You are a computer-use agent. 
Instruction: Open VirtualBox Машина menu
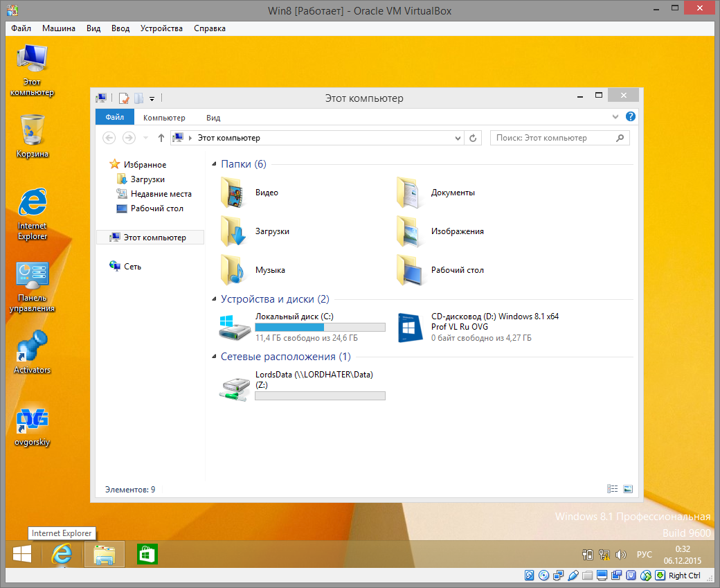click(x=59, y=28)
